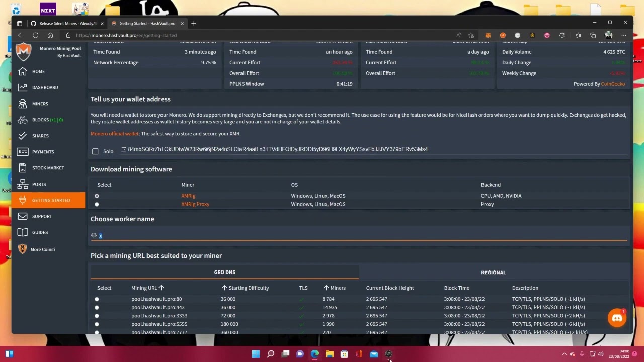The width and height of the screenshot is (644, 362).
Task: Switch to the REGIONAL tab
Action: tap(493, 273)
